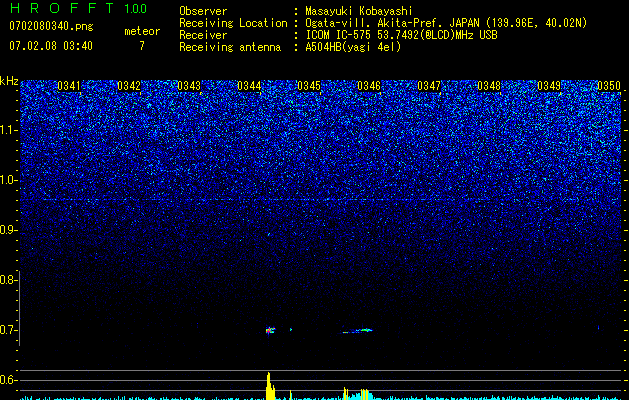The width and height of the screenshot is (629, 400).
Task: Select the observer name Masayuki Kobayashi
Action: tap(359, 11)
